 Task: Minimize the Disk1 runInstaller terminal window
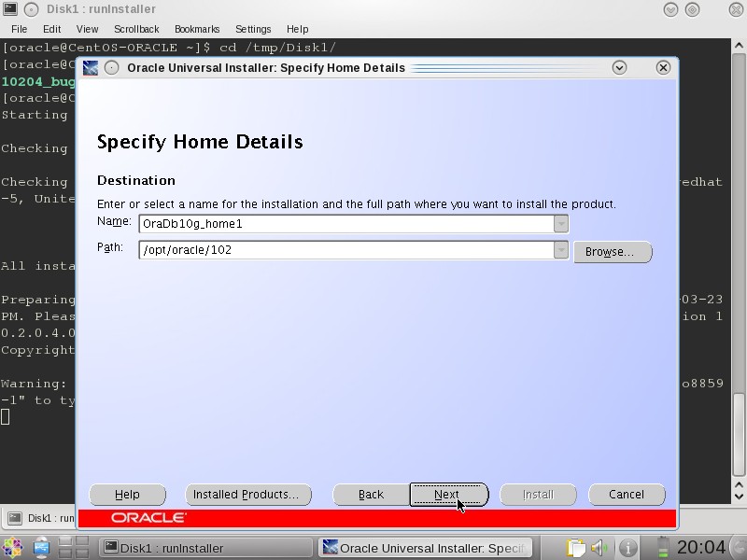click(x=670, y=9)
